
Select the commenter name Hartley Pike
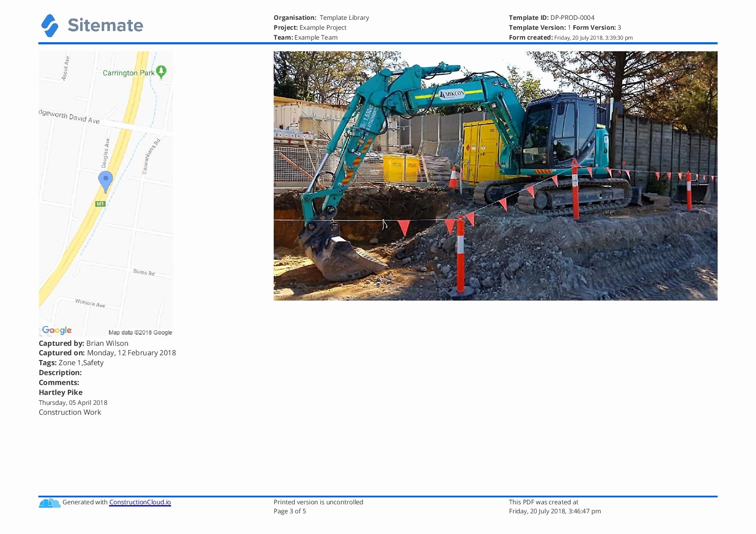[x=61, y=392]
